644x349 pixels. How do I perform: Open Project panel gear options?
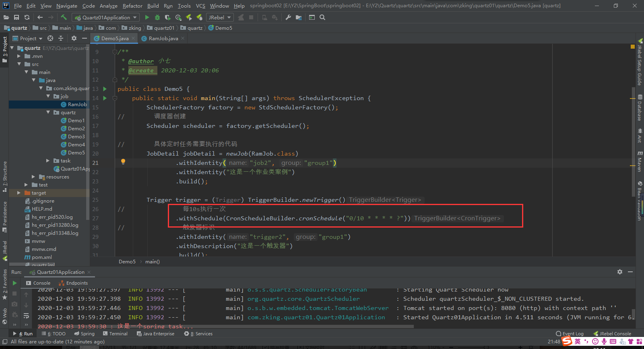click(74, 38)
